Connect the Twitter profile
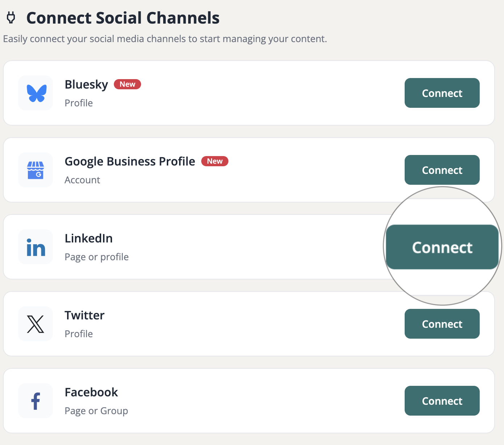This screenshot has width=504, height=445. pyautogui.click(x=442, y=324)
